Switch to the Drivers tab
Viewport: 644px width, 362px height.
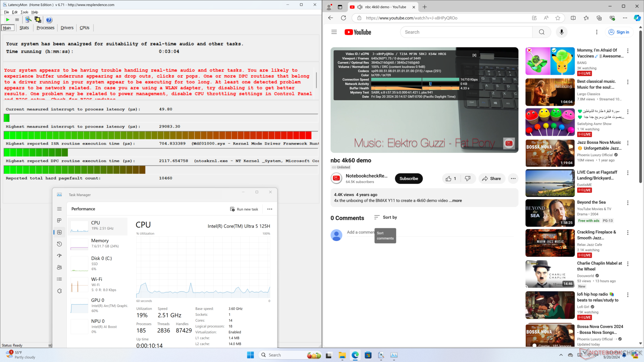click(x=67, y=28)
